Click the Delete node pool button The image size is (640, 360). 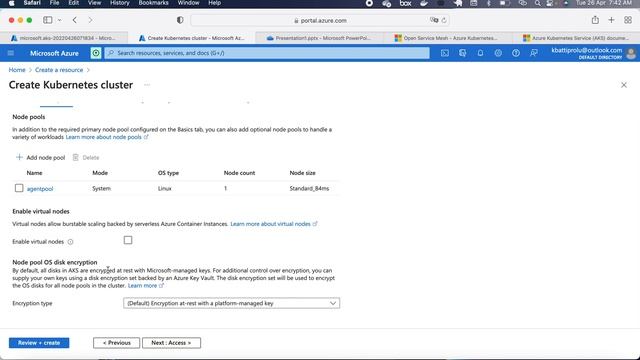coord(86,158)
